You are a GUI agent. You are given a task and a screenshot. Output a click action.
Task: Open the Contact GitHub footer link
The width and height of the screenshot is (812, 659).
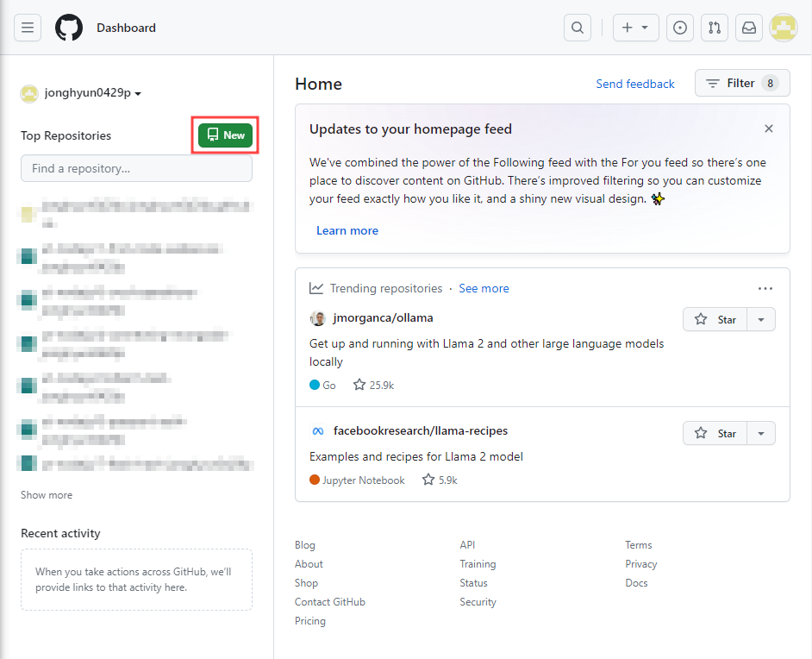330,602
